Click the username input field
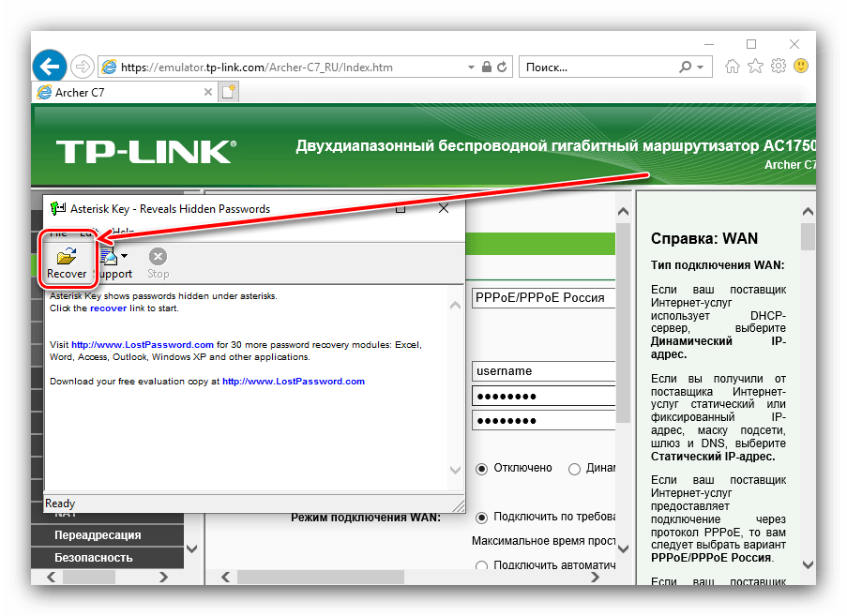 pyautogui.click(x=542, y=371)
